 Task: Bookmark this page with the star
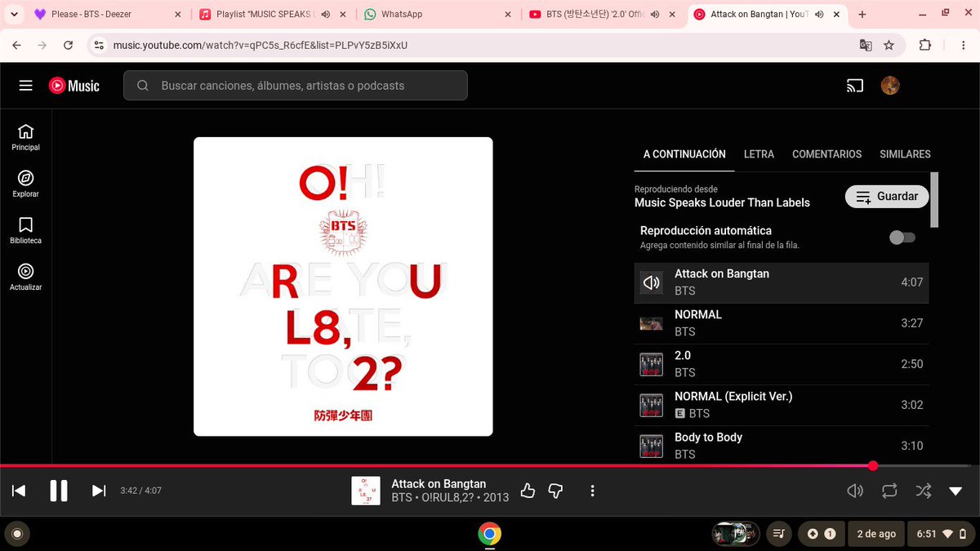pyautogui.click(x=889, y=46)
